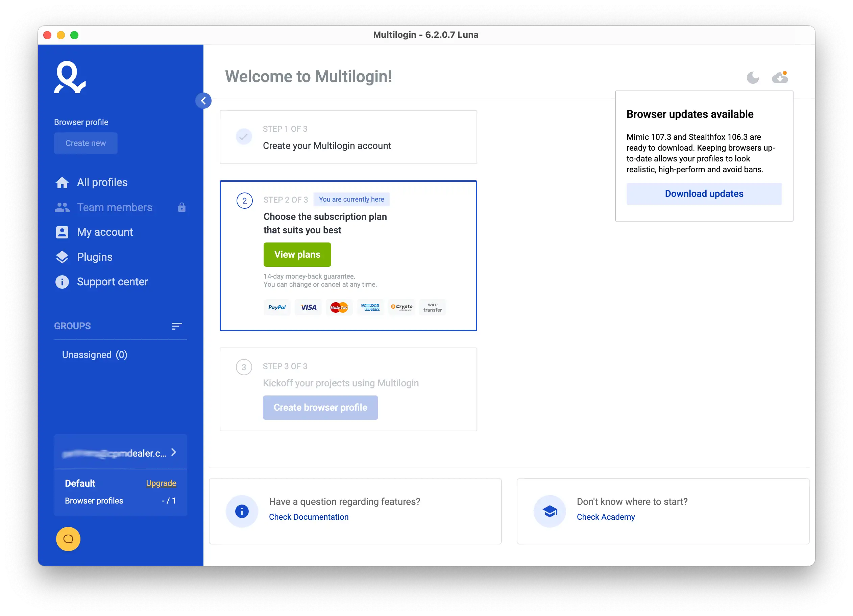Viewport: 853px width, 616px height.
Task: Click the 'Welcome to Multilogin!' heading
Action: pos(309,77)
